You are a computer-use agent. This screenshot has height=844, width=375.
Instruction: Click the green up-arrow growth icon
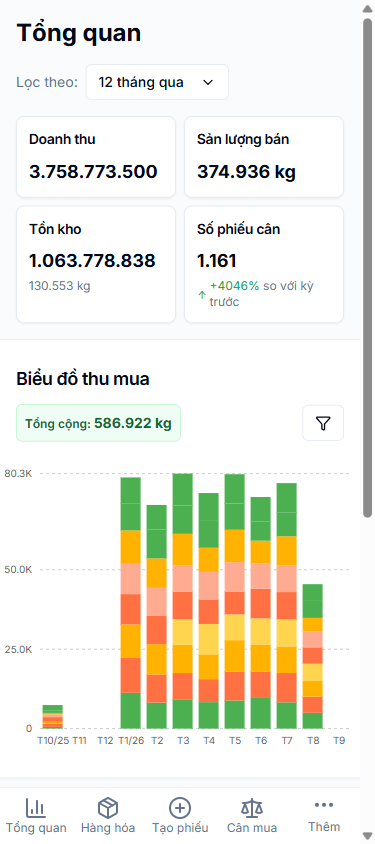pyautogui.click(x=202, y=294)
